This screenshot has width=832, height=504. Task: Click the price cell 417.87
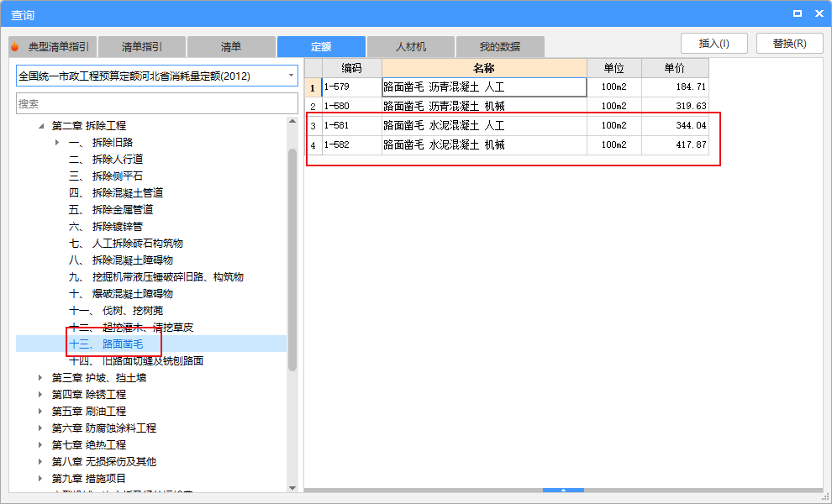tap(675, 144)
